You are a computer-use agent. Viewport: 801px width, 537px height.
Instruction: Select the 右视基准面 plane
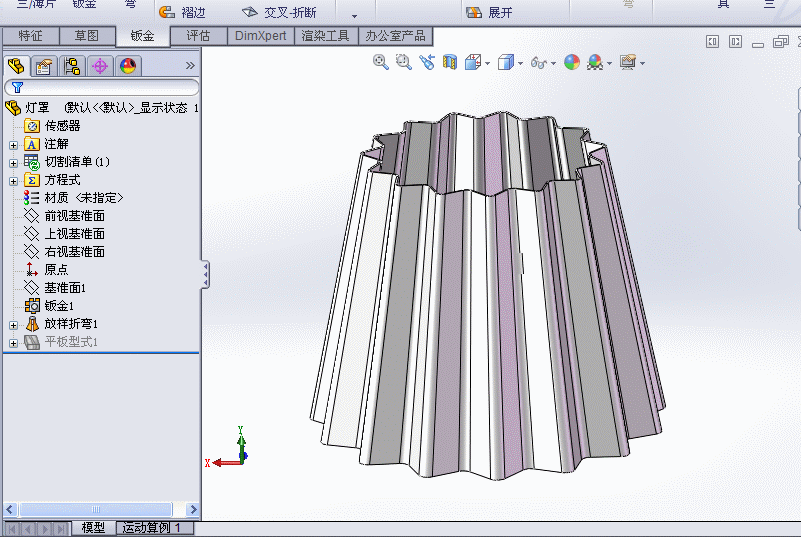pyautogui.click(x=65, y=251)
